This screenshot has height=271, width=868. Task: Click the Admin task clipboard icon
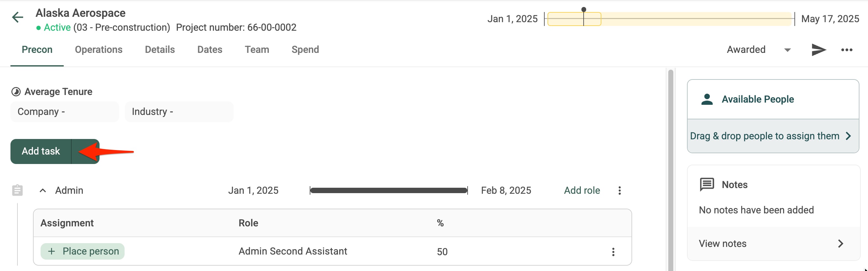(17, 190)
